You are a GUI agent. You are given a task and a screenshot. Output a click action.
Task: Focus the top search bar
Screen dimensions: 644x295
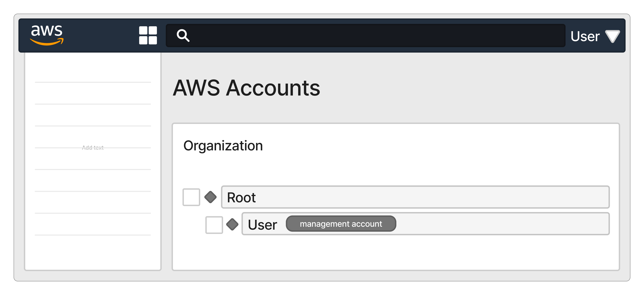click(365, 36)
